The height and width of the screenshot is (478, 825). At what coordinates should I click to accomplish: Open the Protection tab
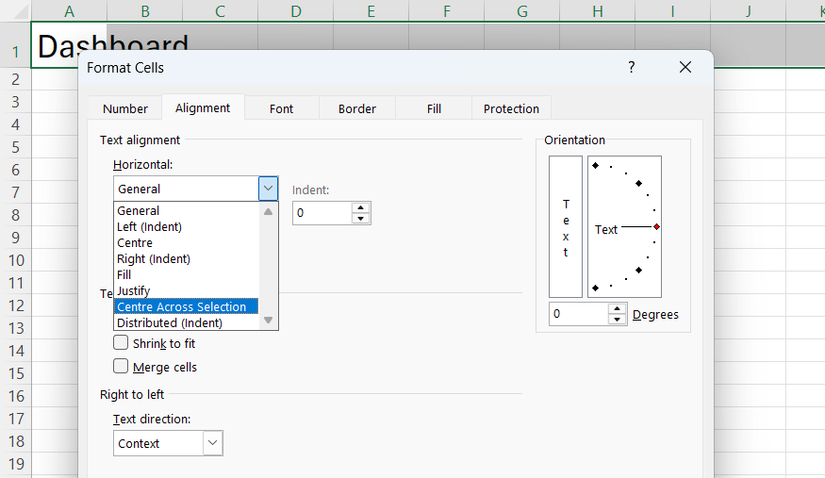pos(511,109)
